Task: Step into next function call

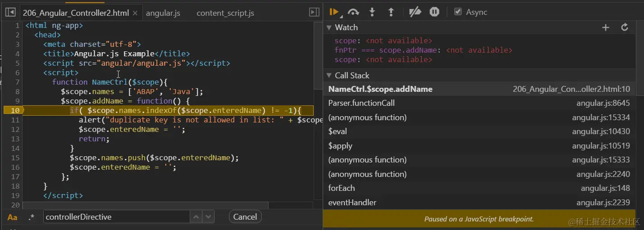Action: click(372, 12)
